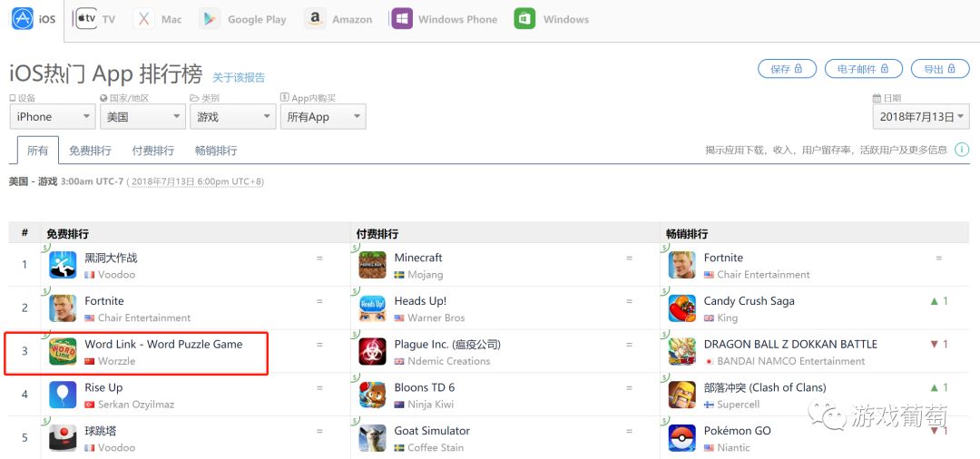Click the Dragon Ball Z Dokkan icon
The image size is (980, 459).
(681, 351)
